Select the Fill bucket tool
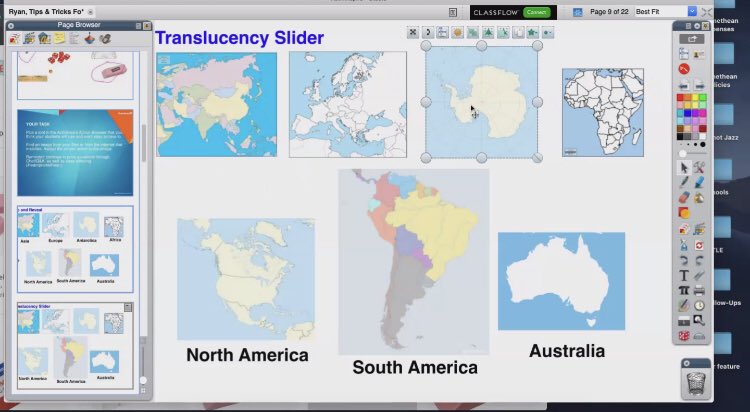This screenshot has width=750, height=412. (699, 197)
